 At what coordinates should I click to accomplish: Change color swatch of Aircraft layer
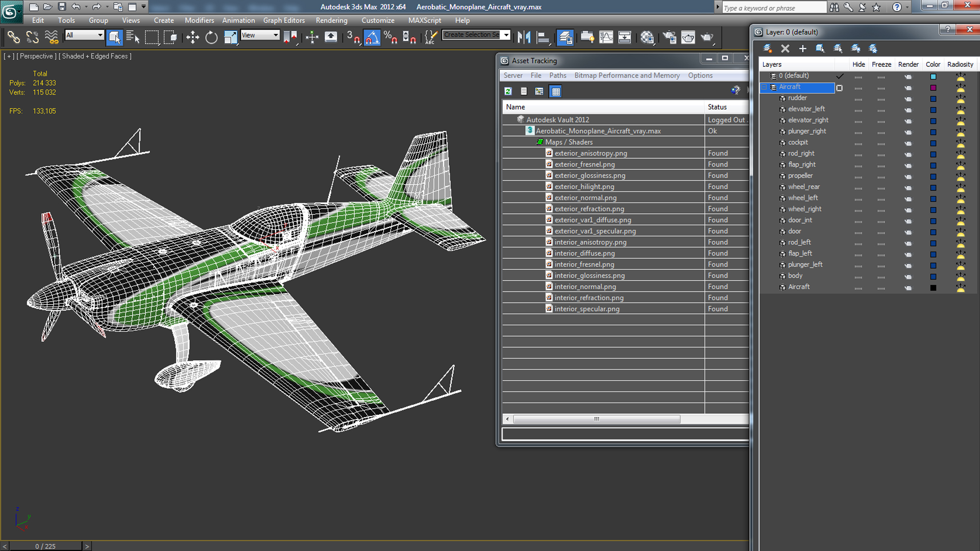click(x=933, y=88)
